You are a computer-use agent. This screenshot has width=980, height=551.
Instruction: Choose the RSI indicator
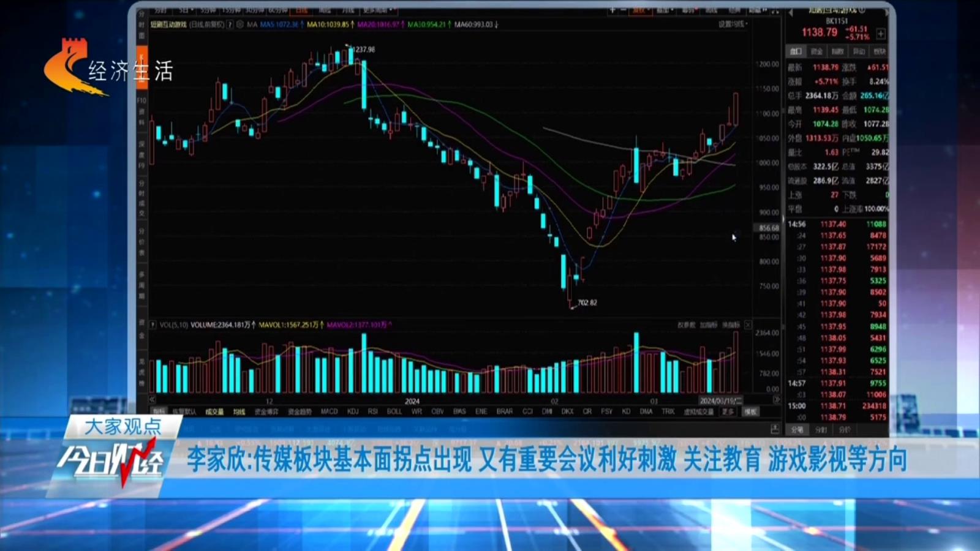(372, 411)
